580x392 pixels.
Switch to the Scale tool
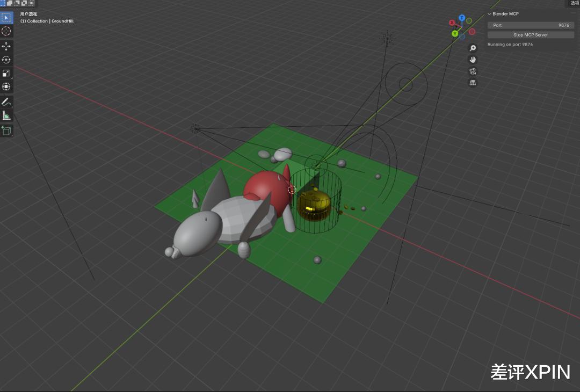coord(6,73)
